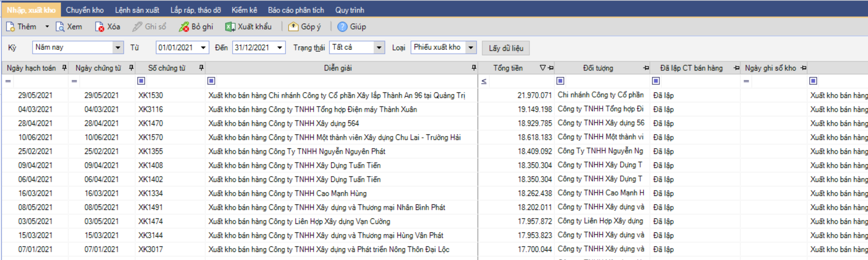Open the Trạng thái status dropdown
868x260 pixels.
[379, 48]
